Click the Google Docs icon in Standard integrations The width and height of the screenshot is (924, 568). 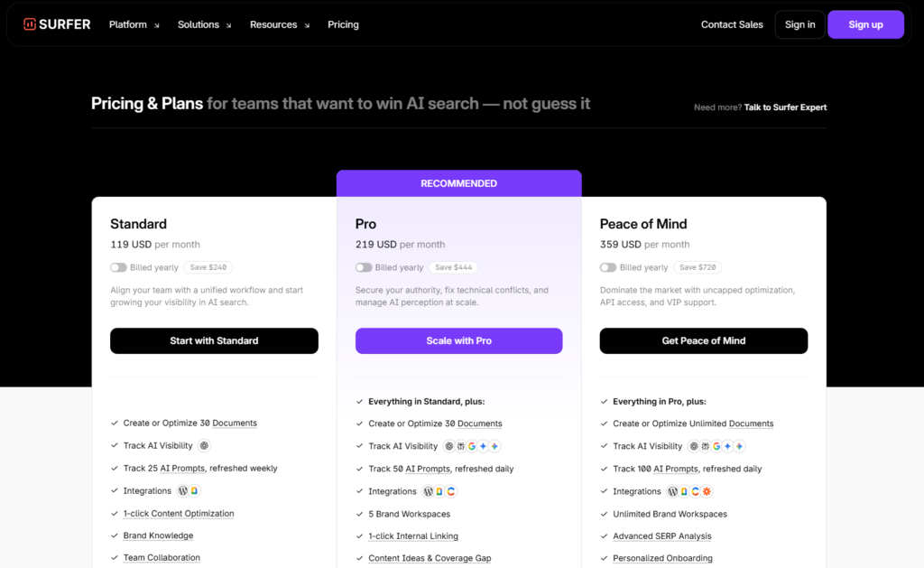coord(194,491)
